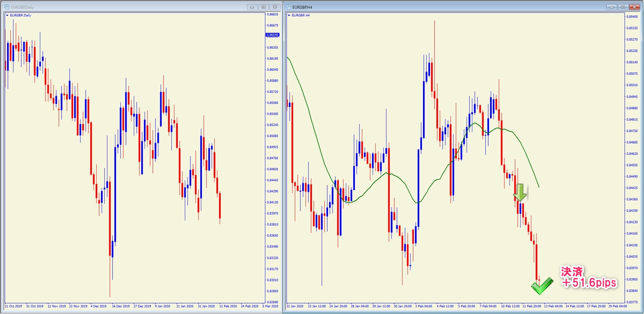Click date label 24 Feb 2020 on Daily chart
This screenshot has width=644, height=314.
point(250,306)
